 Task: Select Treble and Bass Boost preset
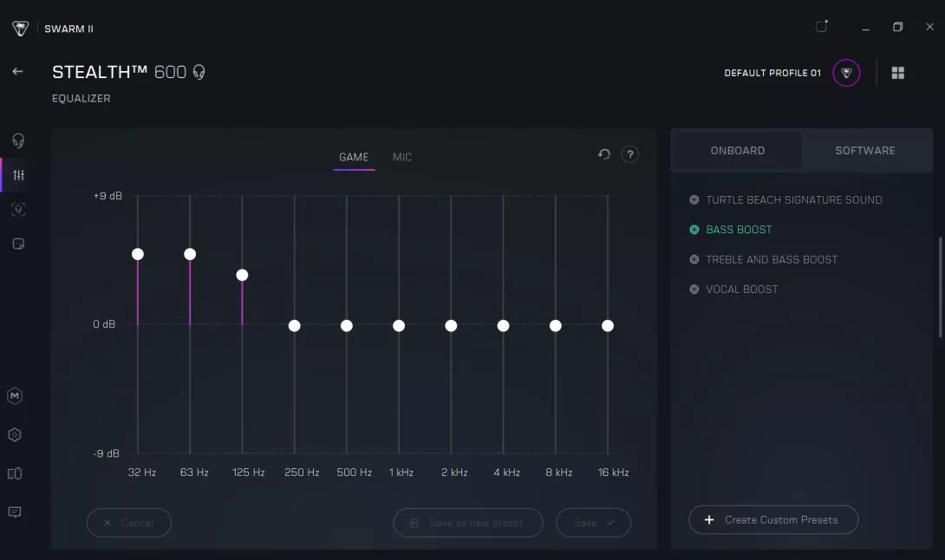(x=764, y=259)
